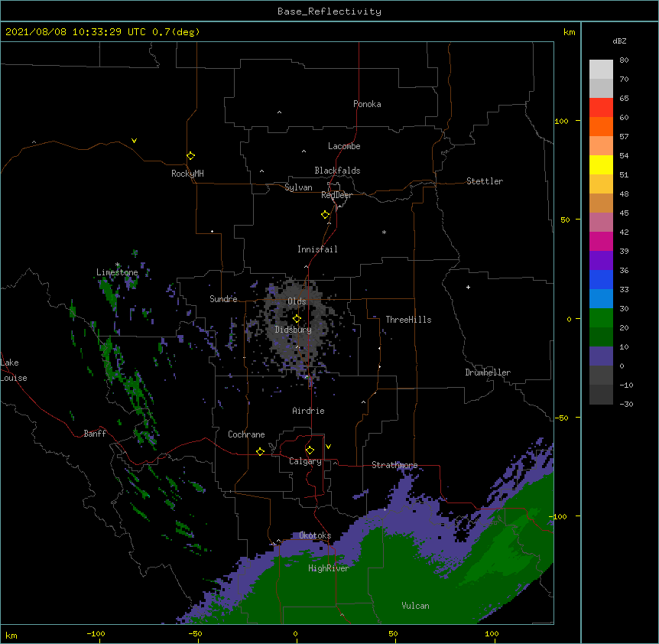Click the 50 tick on right axis
This screenshot has width=659, height=644.
pos(565,220)
